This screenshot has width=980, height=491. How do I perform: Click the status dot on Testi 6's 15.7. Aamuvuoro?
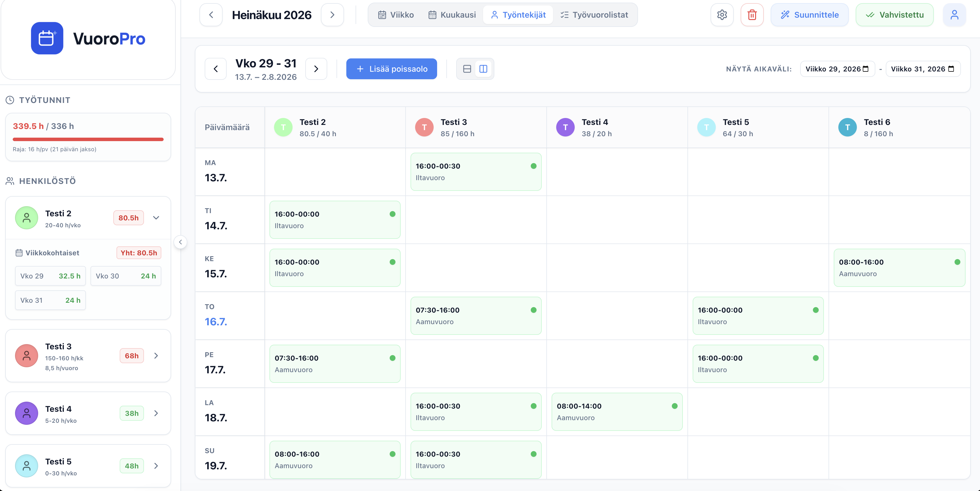[957, 262]
